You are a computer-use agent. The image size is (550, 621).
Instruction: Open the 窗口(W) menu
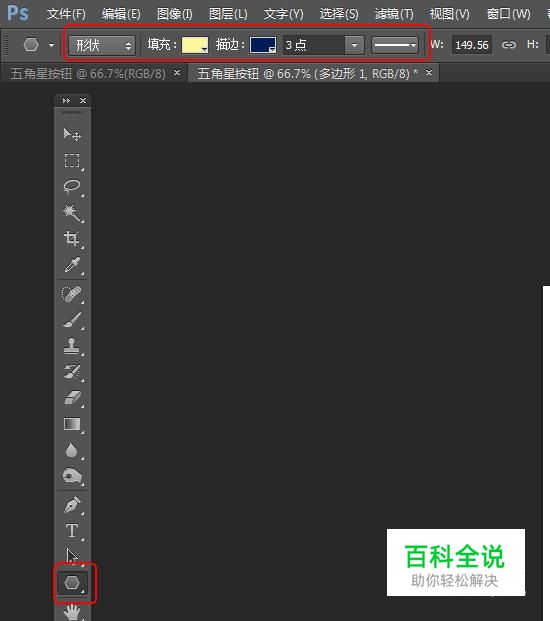(508, 14)
